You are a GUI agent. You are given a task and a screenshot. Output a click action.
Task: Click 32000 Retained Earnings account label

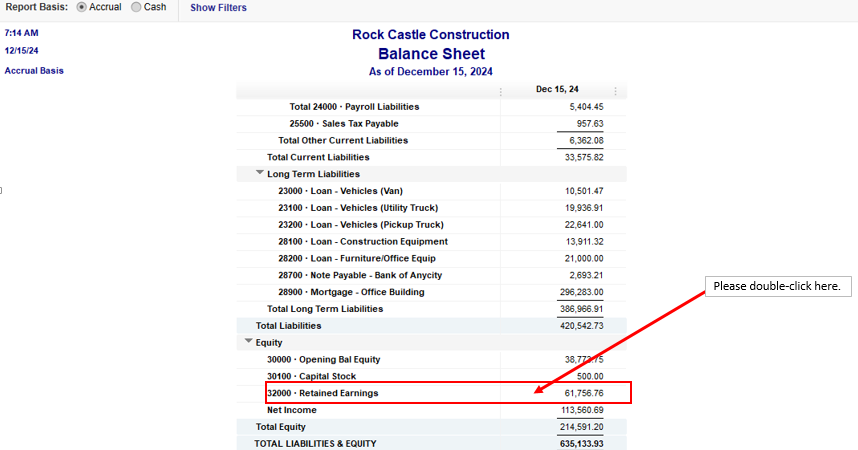[322, 393]
